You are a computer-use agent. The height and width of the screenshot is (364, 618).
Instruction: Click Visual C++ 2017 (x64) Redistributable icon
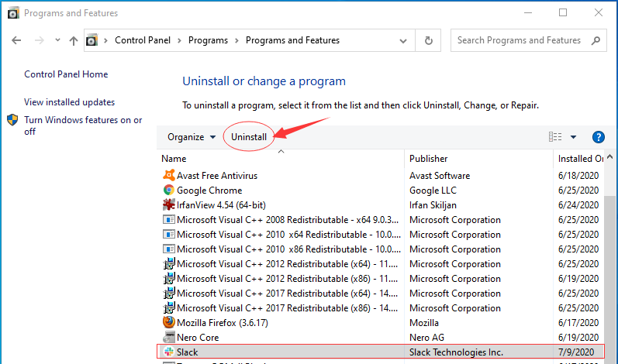[169, 294]
